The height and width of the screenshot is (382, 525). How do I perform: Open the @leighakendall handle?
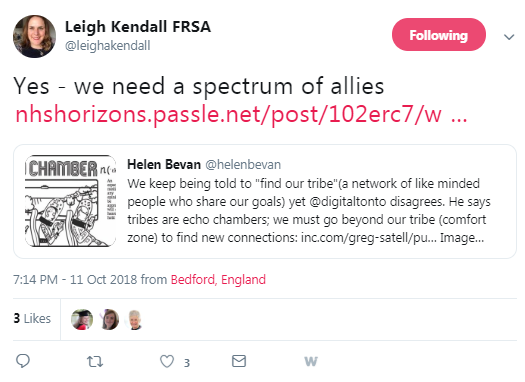[107, 46]
